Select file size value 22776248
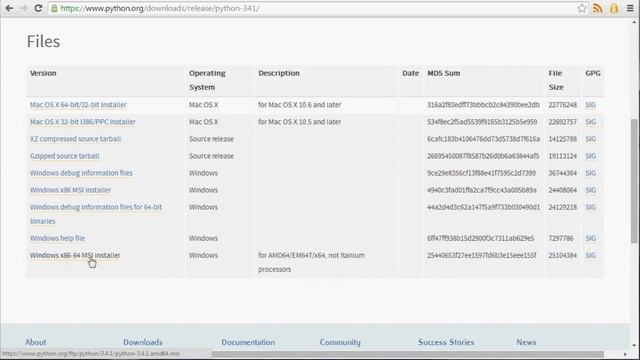The image size is (640, 360). coord(562,105)
